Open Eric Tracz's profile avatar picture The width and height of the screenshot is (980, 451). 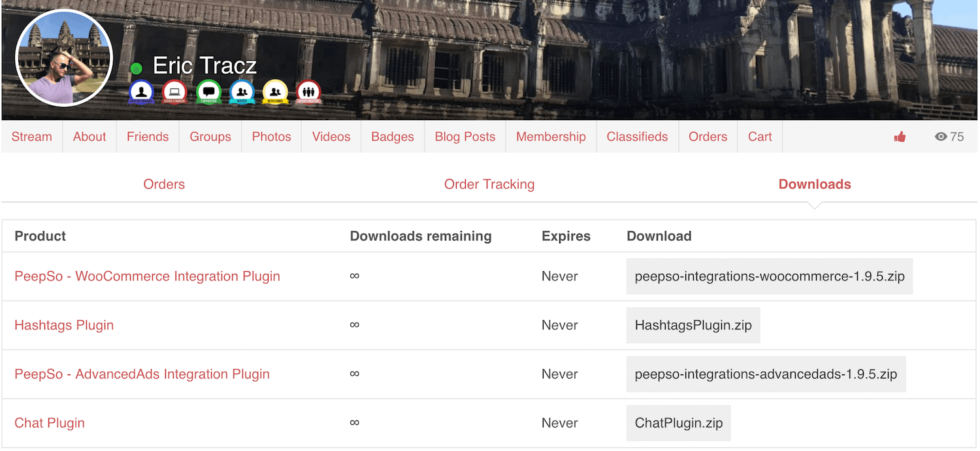coord(63,58)
